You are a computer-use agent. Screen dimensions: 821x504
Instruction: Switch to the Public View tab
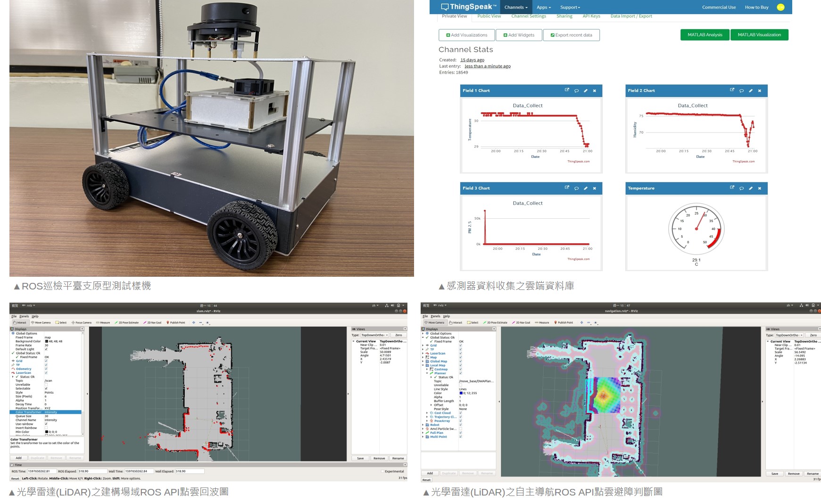(489, 16)
